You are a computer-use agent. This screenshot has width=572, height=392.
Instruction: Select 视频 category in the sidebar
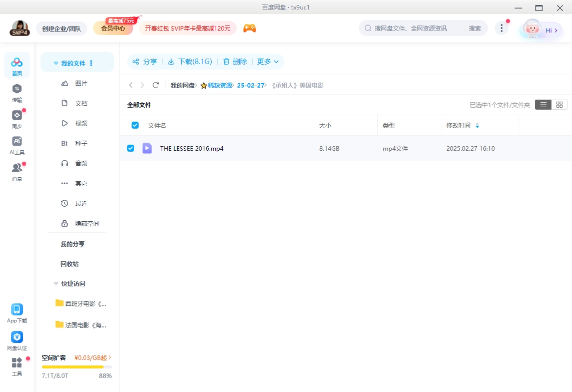(x=81, y=123)
